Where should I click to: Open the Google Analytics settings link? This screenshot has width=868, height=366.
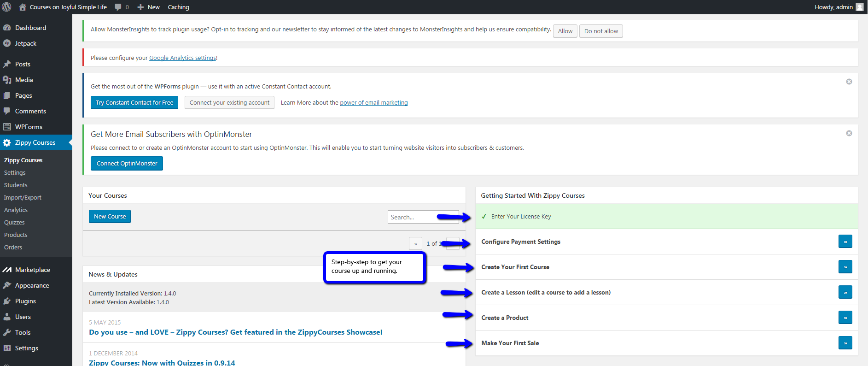182,58
